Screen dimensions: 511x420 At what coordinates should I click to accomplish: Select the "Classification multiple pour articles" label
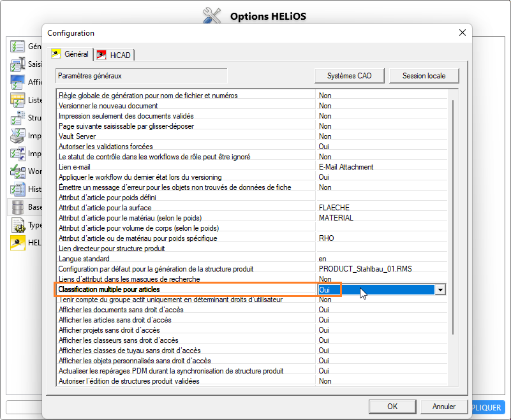coord(109,289)
